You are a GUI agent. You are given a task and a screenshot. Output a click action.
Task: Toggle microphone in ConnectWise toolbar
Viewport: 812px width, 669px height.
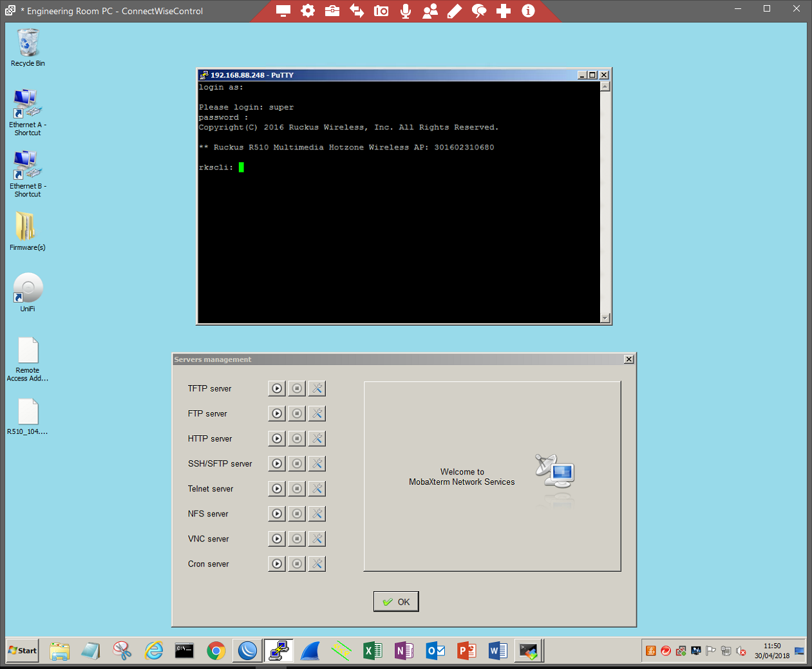406,11
